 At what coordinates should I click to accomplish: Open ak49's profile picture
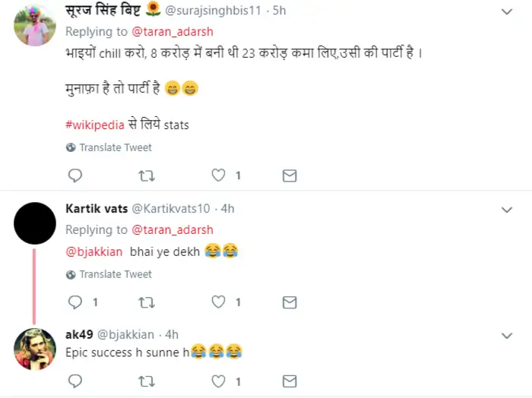coord(35,350)
